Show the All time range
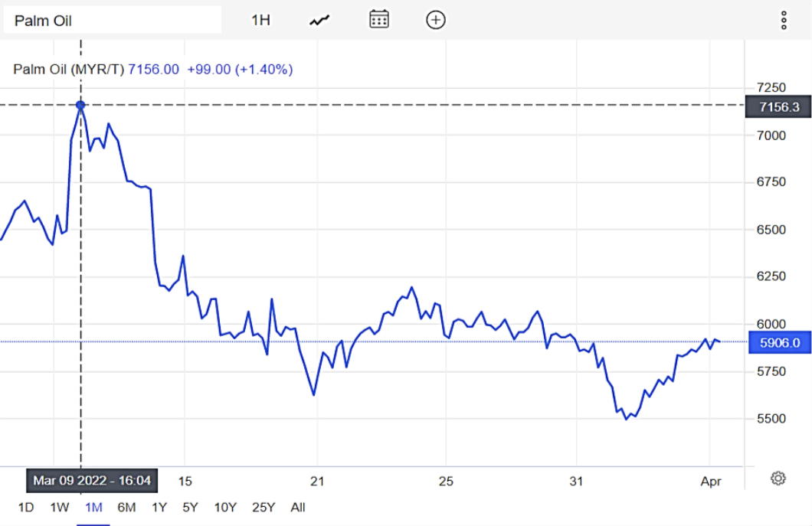This screenshot has height=526, width=812. (x=298, y=507)
